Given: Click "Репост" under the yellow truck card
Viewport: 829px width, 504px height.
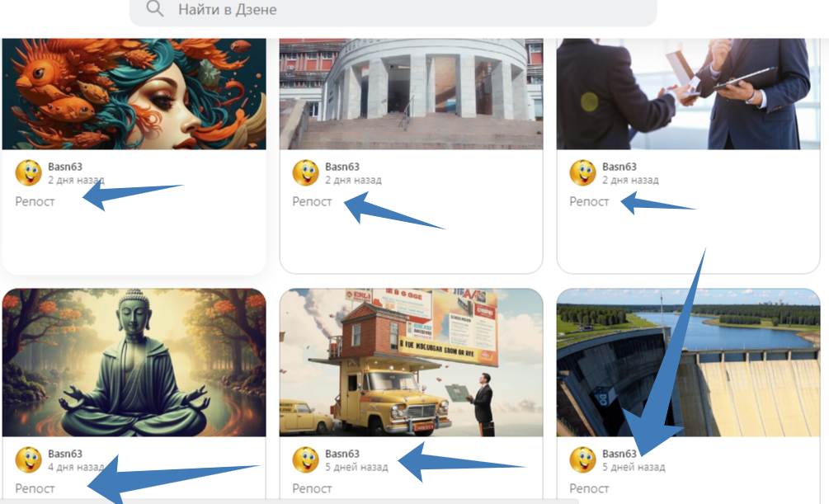Looking at the screenshot, I should 312,488.
